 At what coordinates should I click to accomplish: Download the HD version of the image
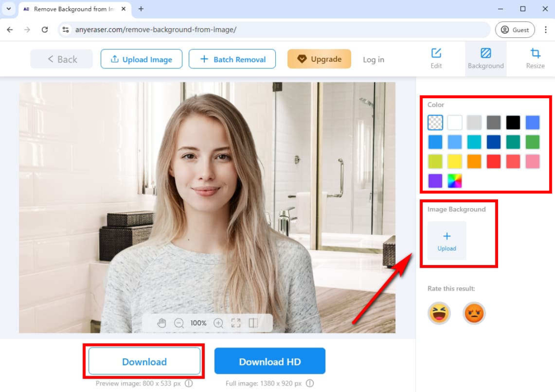[269, 361]
